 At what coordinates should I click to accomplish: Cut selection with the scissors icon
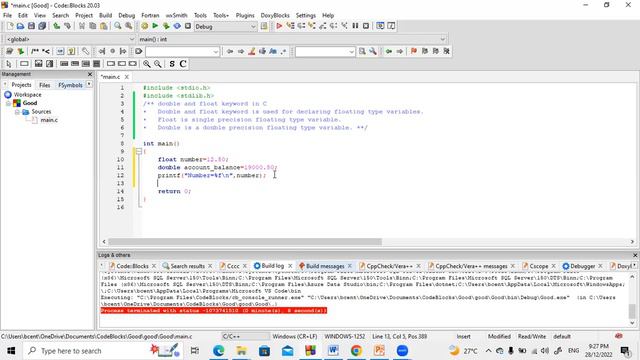coord(82,26)
